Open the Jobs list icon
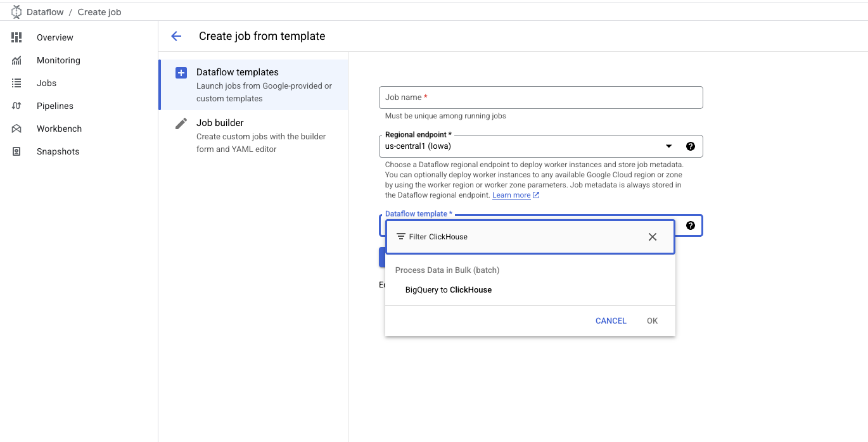Viewport: 868px width, 442px height. [16, 83]
